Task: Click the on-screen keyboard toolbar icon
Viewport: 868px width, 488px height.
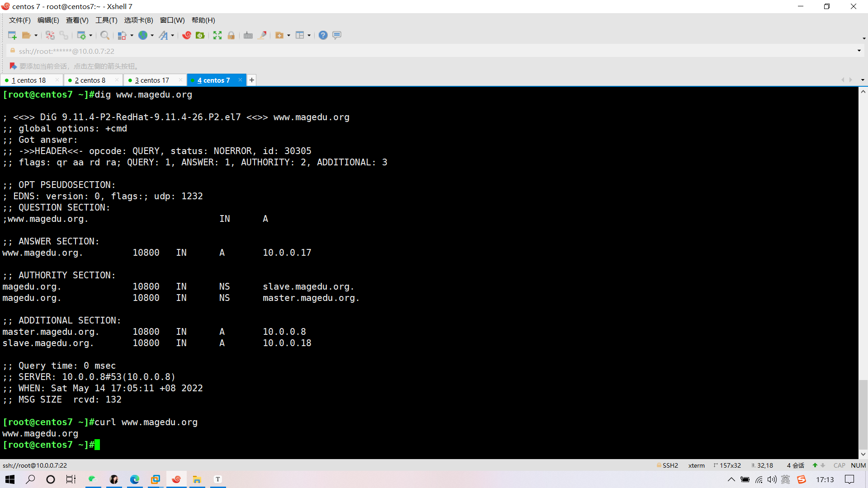Action: (248, 35)
